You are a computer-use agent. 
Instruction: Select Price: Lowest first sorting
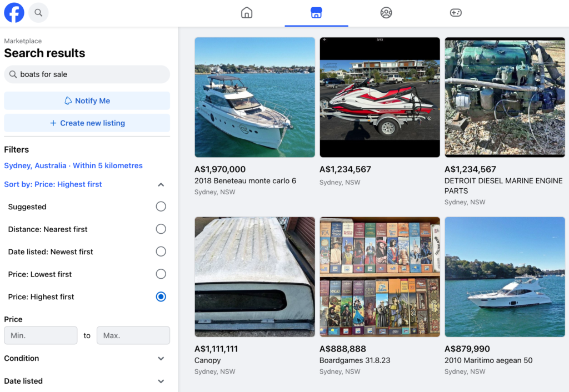coord(161,274)
